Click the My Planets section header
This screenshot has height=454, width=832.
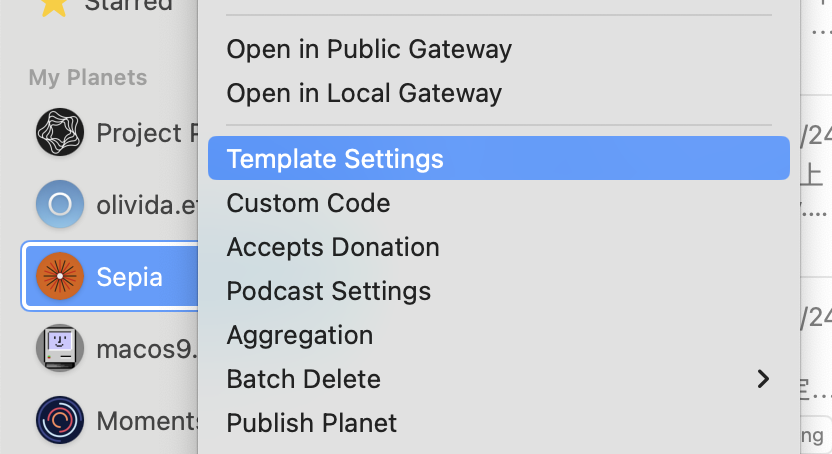(88, 78)
